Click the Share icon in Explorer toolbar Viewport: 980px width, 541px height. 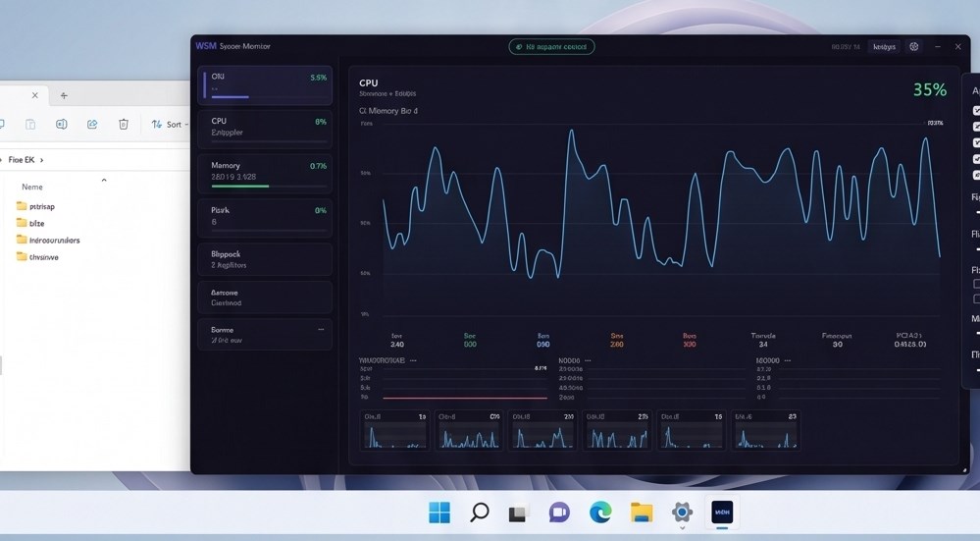pyautogui.click(x=92, y=124)
